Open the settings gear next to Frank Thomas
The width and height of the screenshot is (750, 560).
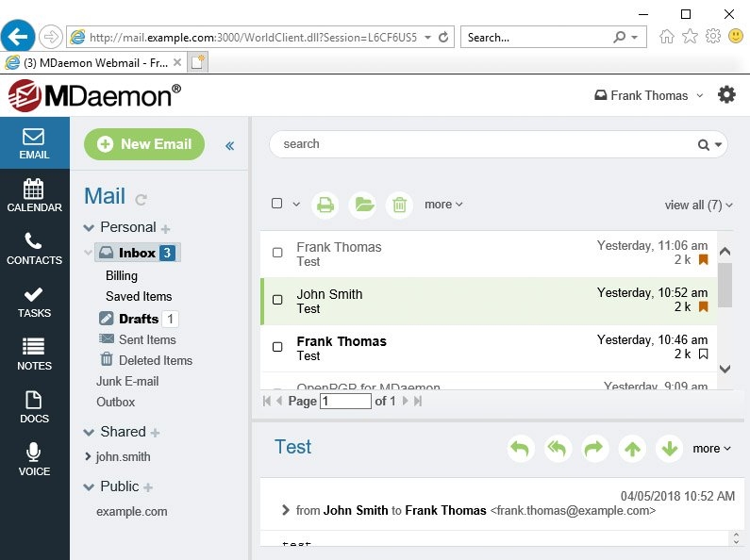click(726, 94)
